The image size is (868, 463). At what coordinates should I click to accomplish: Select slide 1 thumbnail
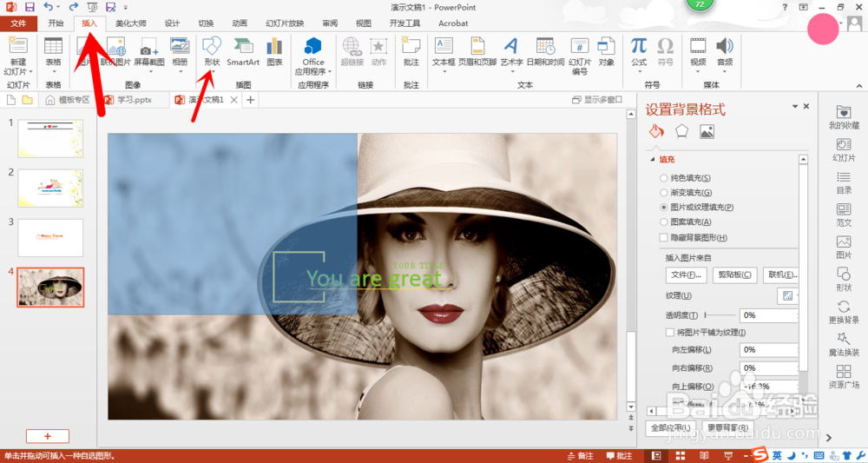click(50, 138)
